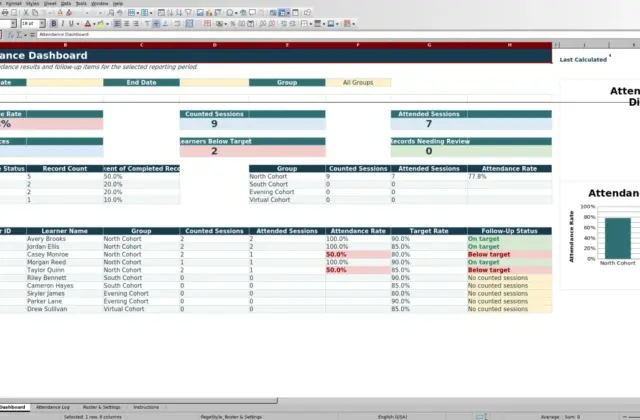The height and width of the screenshot is (420, 640).
Task: Select the All Groups cell
Action: [358, 82]
